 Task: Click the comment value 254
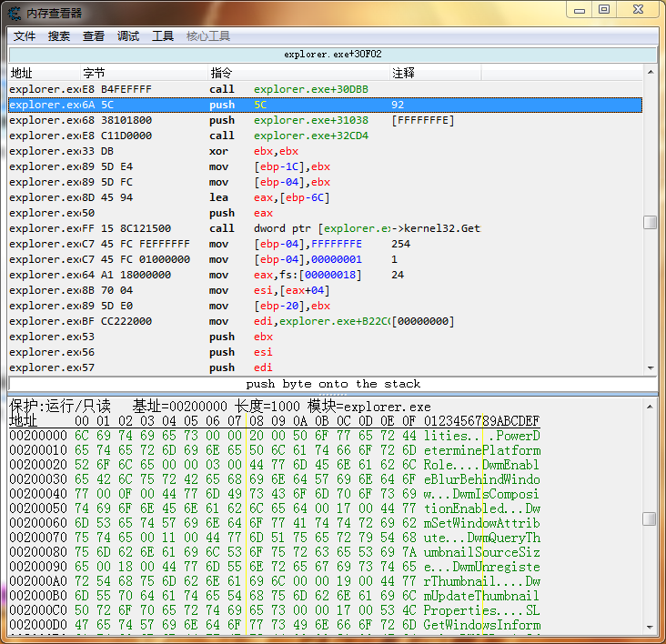(x=401, y=244)
